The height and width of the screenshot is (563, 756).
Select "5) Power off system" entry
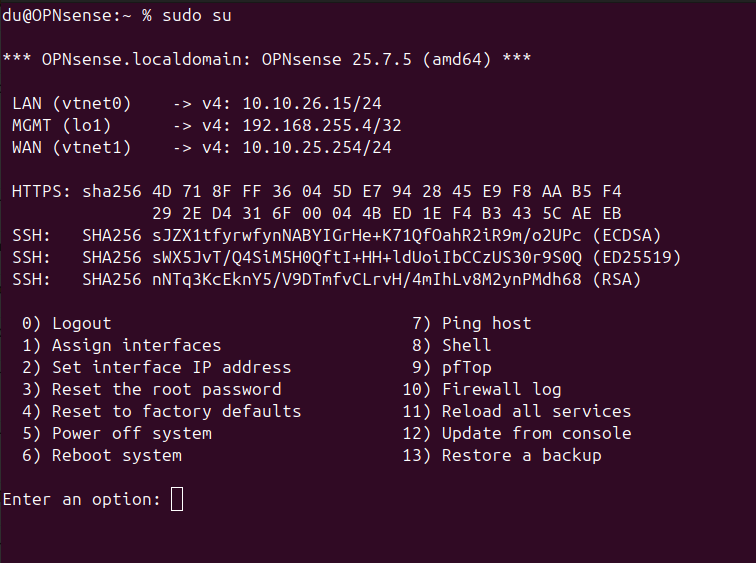pos(117,433)
